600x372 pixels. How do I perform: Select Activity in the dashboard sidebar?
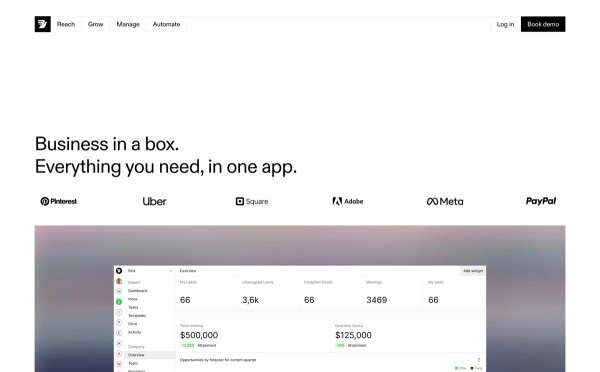point(135,332)
